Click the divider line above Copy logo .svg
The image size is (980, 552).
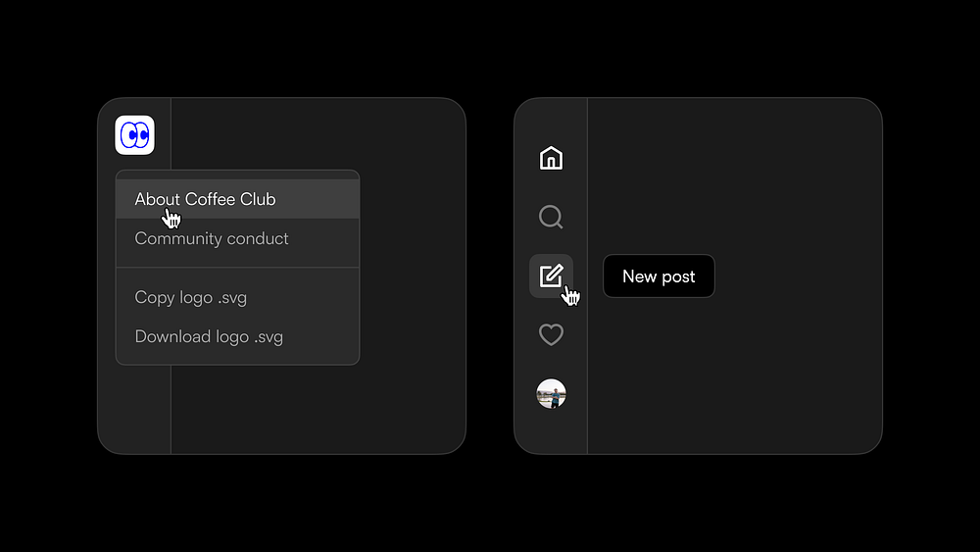[x=237, y=268]
